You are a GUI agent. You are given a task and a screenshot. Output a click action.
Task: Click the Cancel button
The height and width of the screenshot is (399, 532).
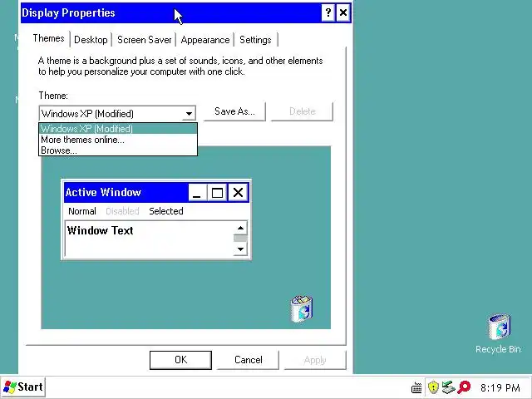point(248,360)
